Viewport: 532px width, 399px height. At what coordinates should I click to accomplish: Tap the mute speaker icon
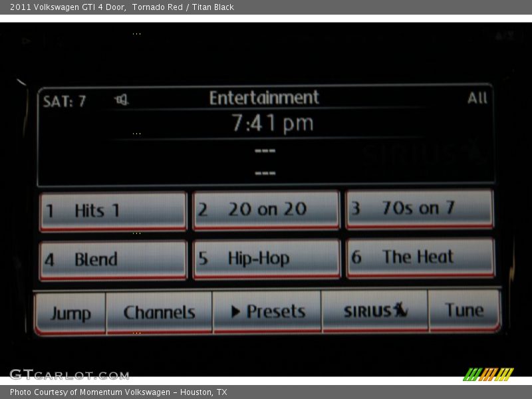(x=122, y=100)
